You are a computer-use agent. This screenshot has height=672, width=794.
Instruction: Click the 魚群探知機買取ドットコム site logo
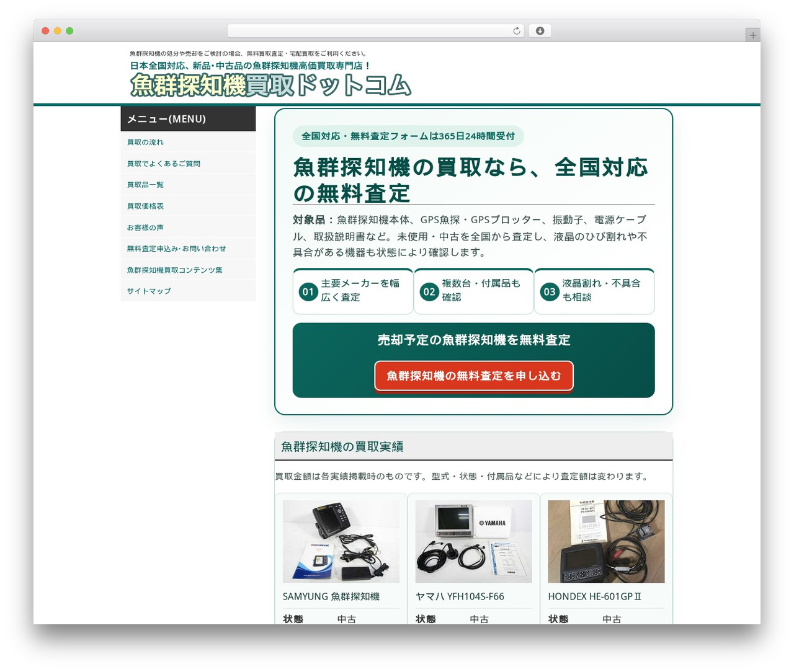coord(270,86)
